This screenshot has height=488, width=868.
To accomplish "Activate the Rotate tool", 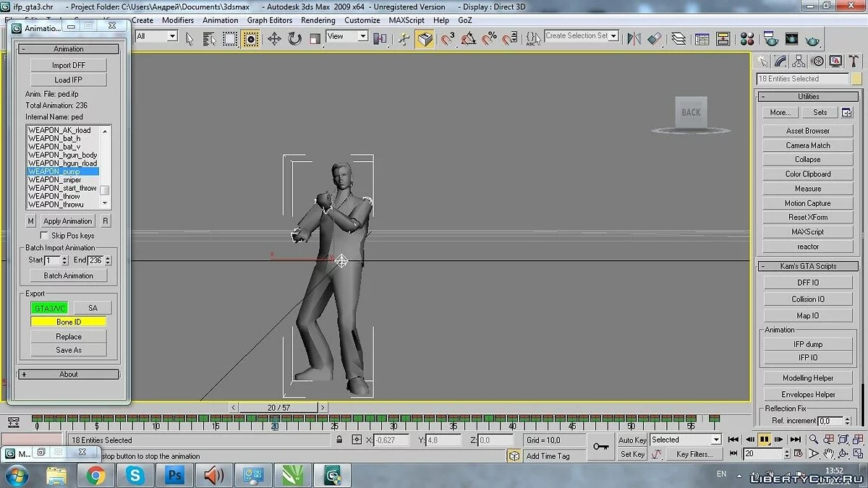I will pyautogui.click(x=294, y=38).
